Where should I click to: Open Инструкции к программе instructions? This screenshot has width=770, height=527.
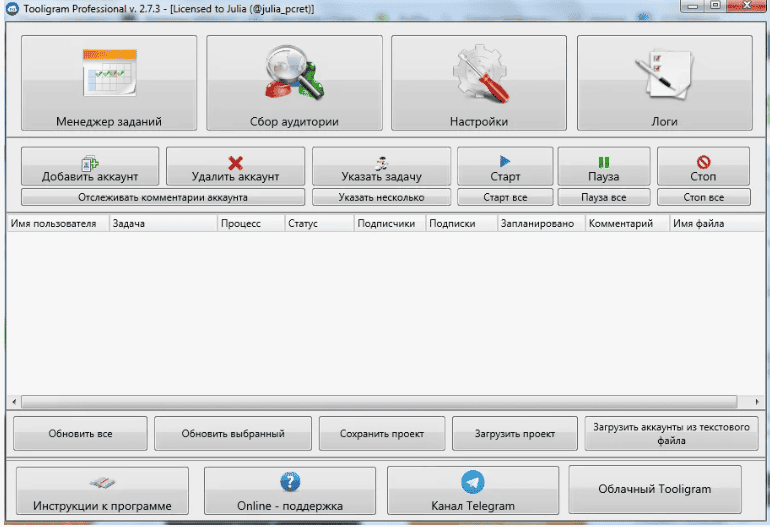click(102, 491)
